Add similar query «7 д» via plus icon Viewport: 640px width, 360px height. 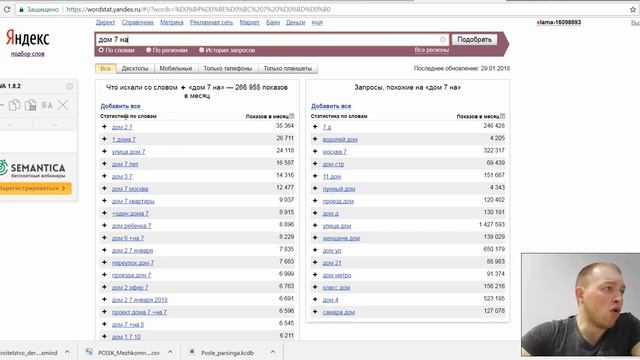(x=315, y=127)
